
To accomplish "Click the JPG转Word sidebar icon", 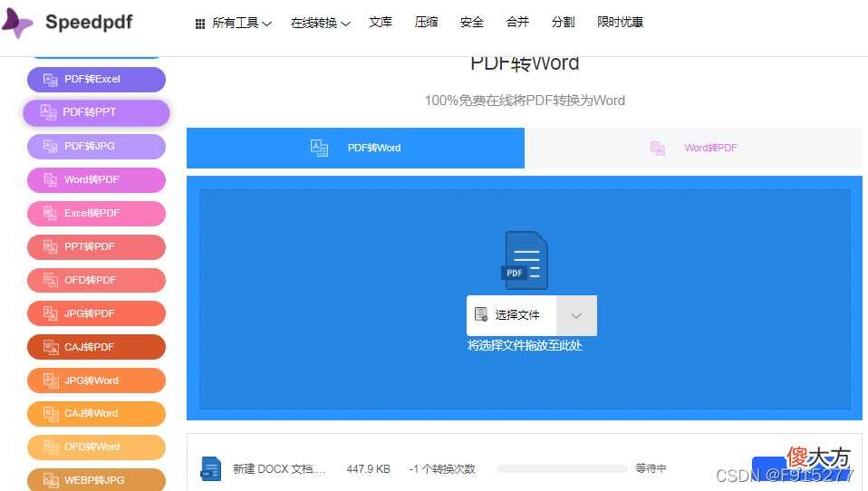I will pos(51,380).
